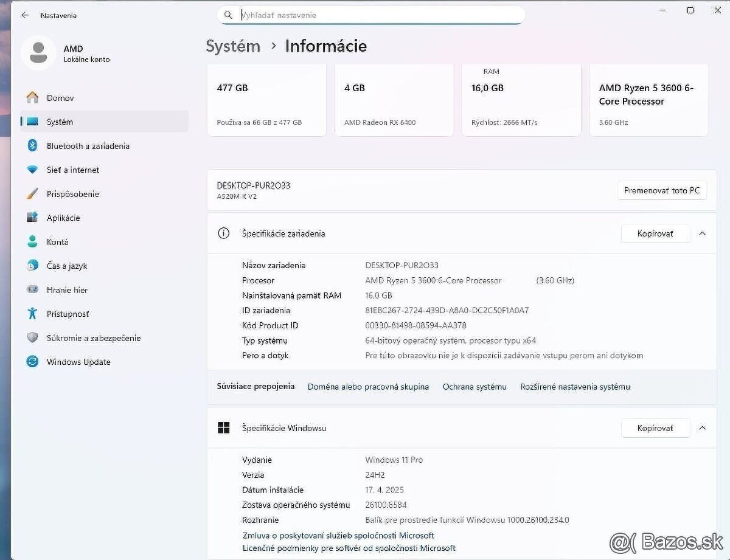
Task: Click Systém in the breadcrumb path
Action: [232, 46]
